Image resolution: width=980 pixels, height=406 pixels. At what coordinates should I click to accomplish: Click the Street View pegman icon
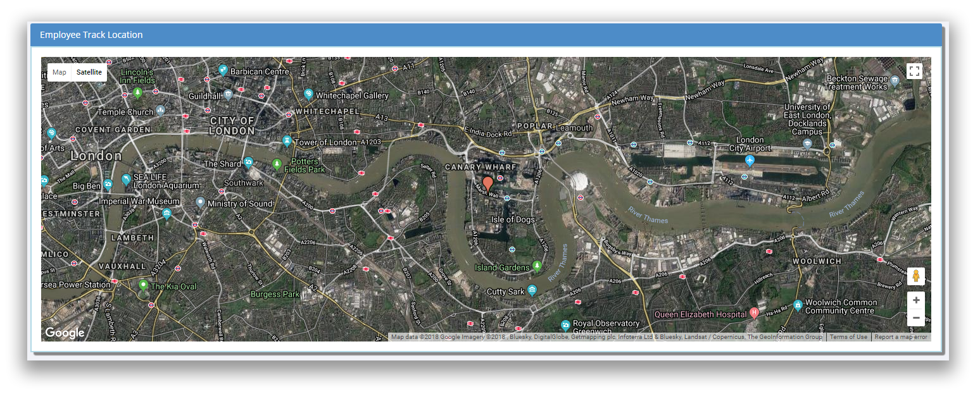[915, 276]
